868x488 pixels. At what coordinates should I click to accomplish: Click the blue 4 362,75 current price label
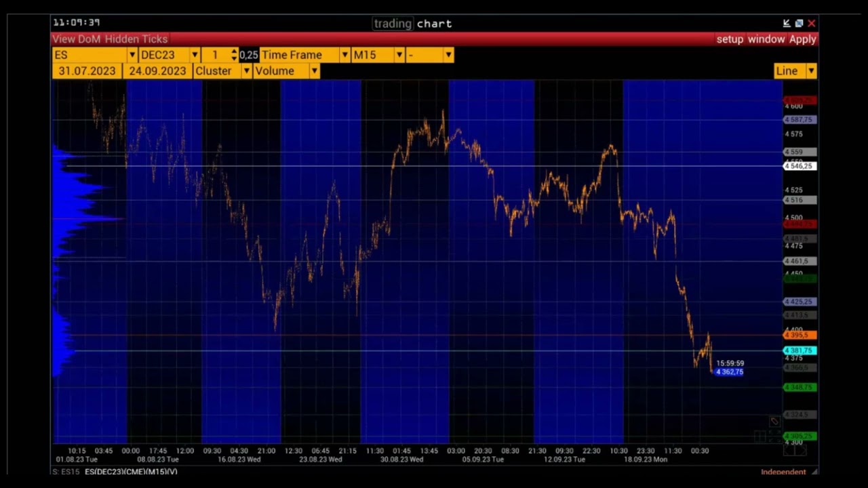[x=730, y=372]
